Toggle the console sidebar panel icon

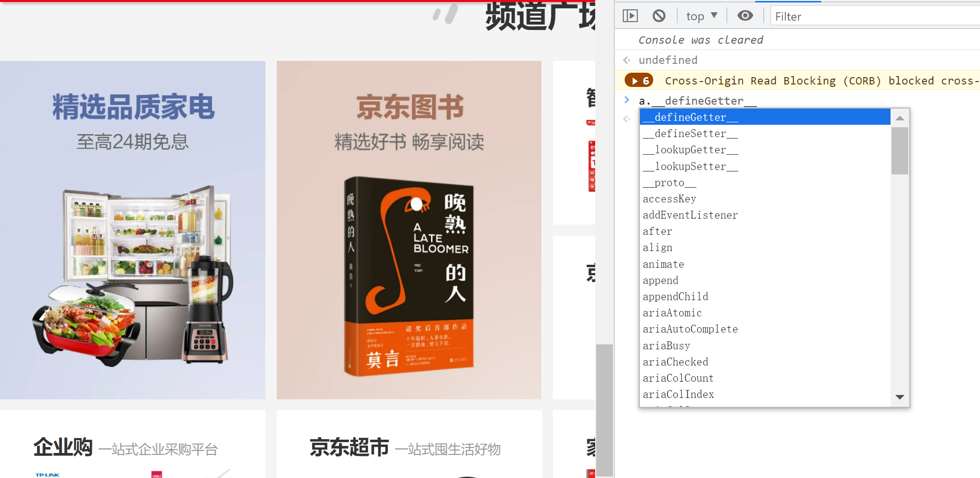(630, 16)
